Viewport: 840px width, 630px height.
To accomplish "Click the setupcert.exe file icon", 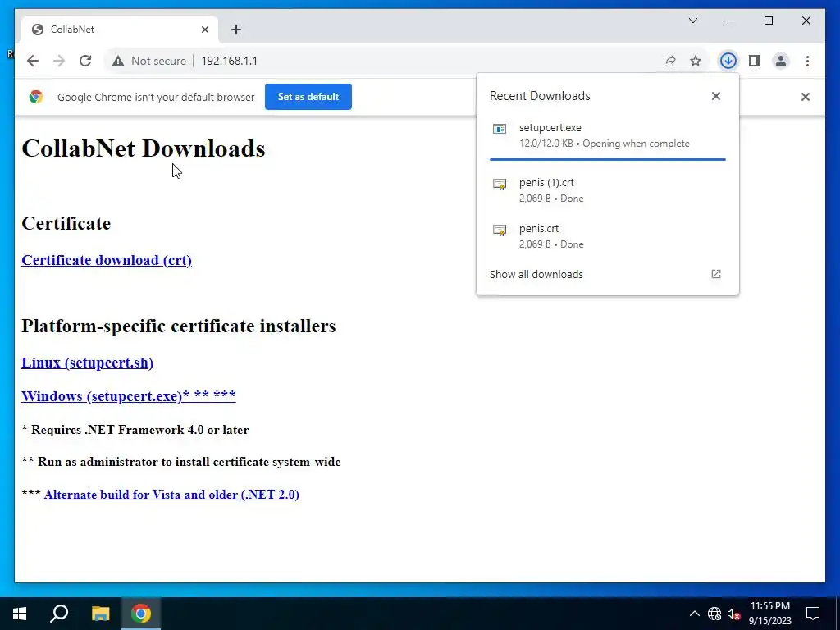I will tap(500, 129).
